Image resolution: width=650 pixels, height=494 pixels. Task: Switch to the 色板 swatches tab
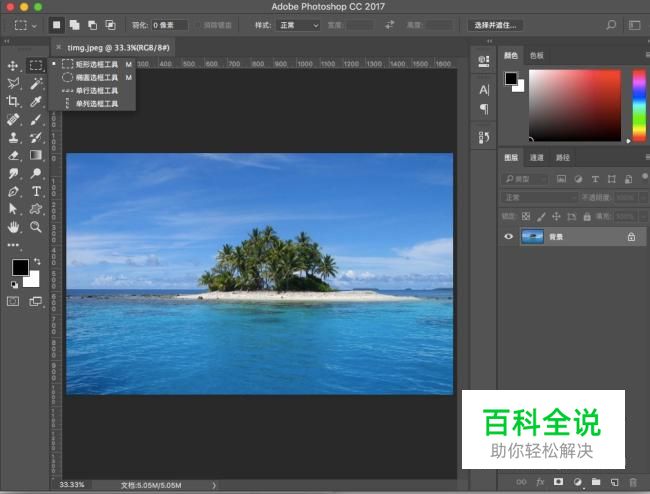(537, 55)
